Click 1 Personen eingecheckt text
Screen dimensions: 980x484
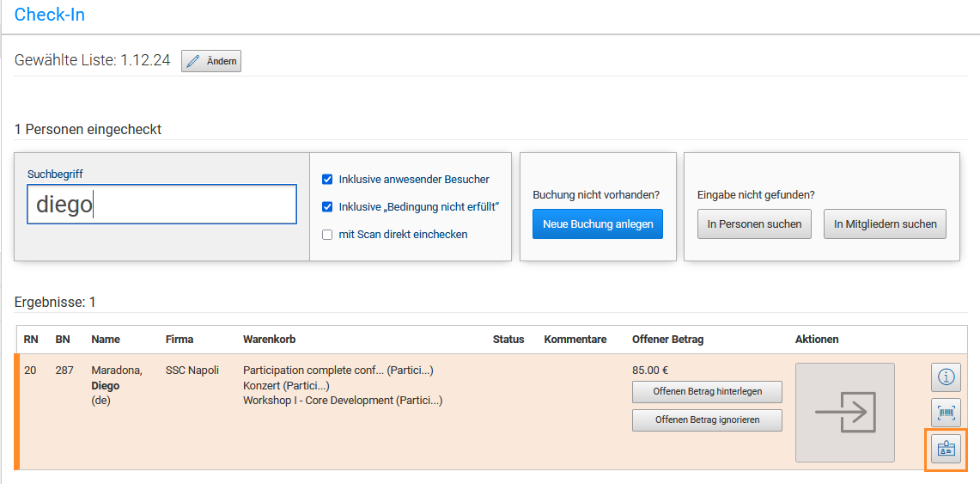(88, 130)
